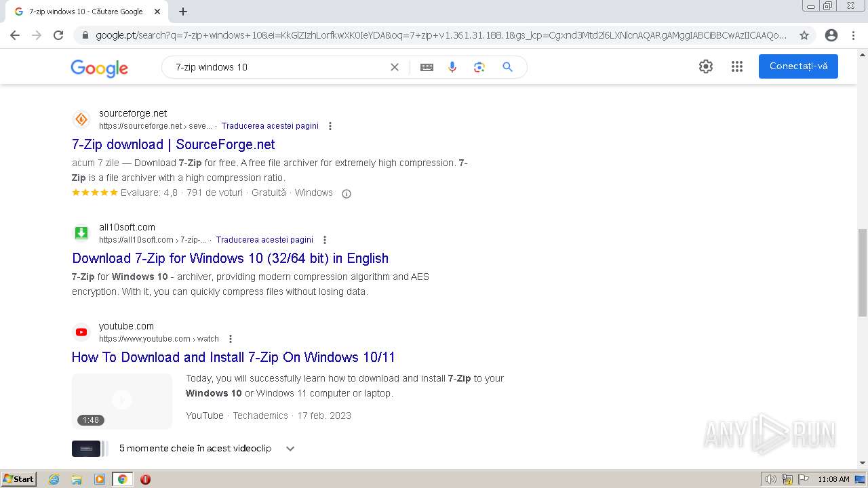Screen dimensions: 868x488
Task: Click the page vertical scrollbar thumb
Action: coord(863,272)
